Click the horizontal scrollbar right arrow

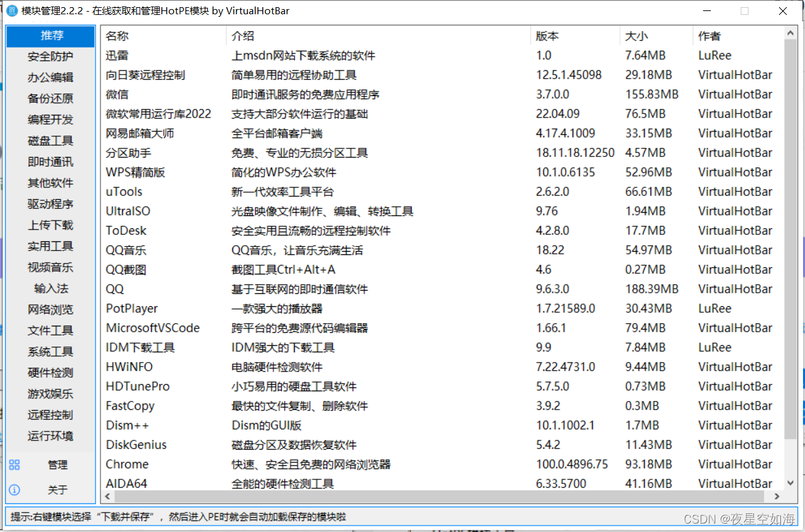tap(776, 496)
